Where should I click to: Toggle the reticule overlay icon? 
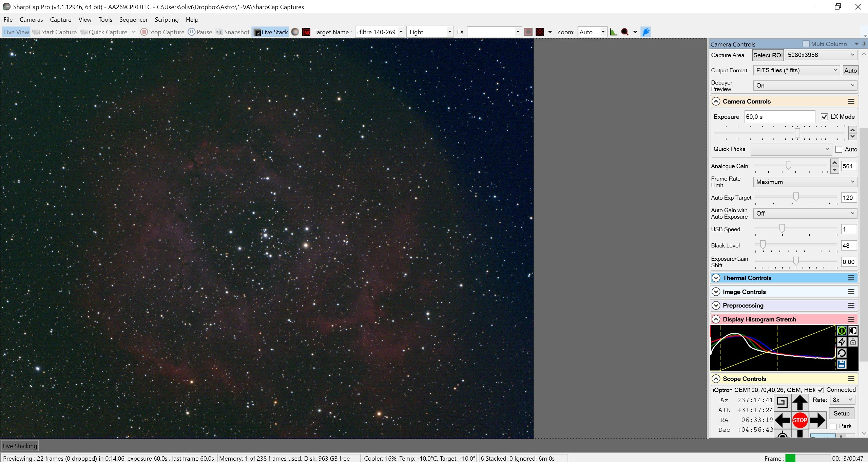pos(528,32)
